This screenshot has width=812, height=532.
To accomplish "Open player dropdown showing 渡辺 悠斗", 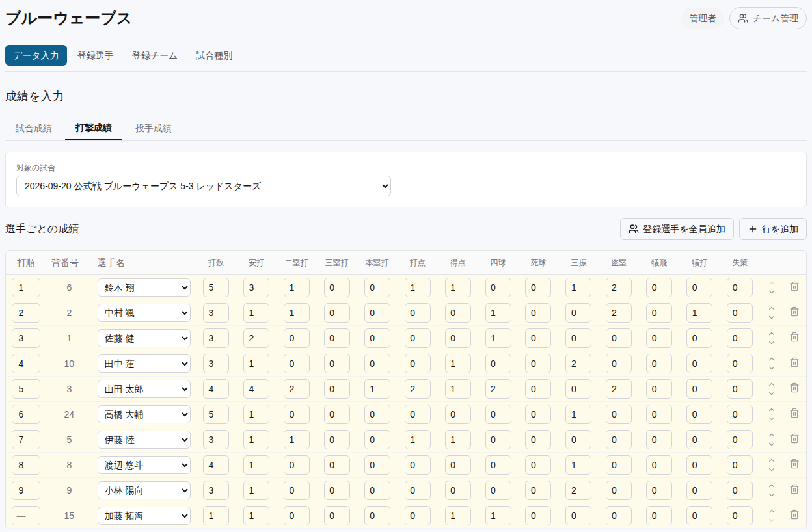I will (x=144, y=465).
